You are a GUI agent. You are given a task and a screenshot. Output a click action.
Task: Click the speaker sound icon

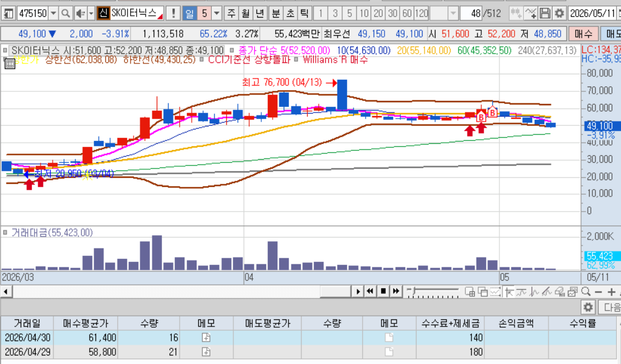click(x=80, y=13)
